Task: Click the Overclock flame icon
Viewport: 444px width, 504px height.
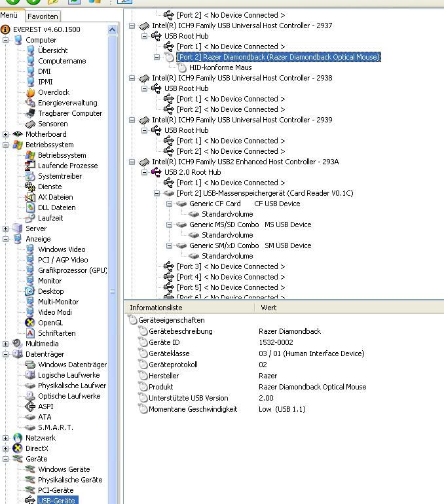Action: (31, 92)
